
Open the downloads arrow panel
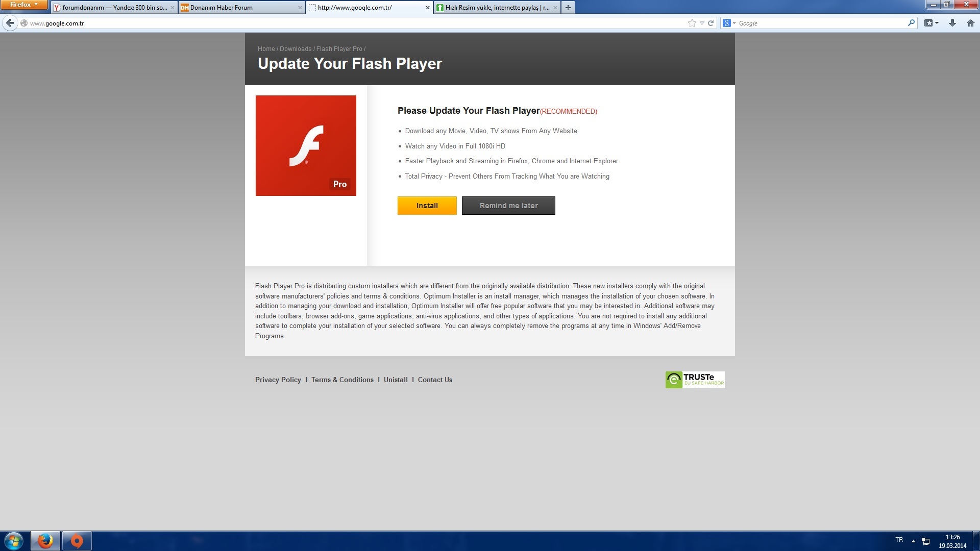(x=952, y=23)
